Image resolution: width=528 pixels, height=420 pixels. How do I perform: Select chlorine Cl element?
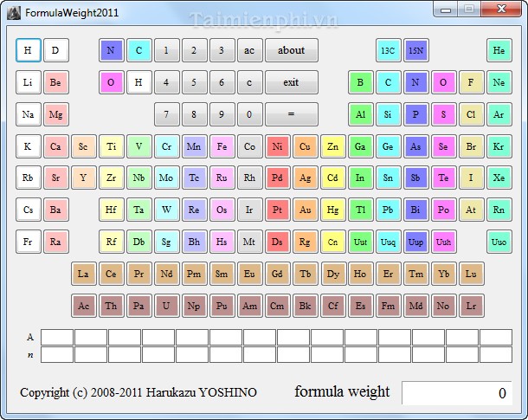(471, 114)
